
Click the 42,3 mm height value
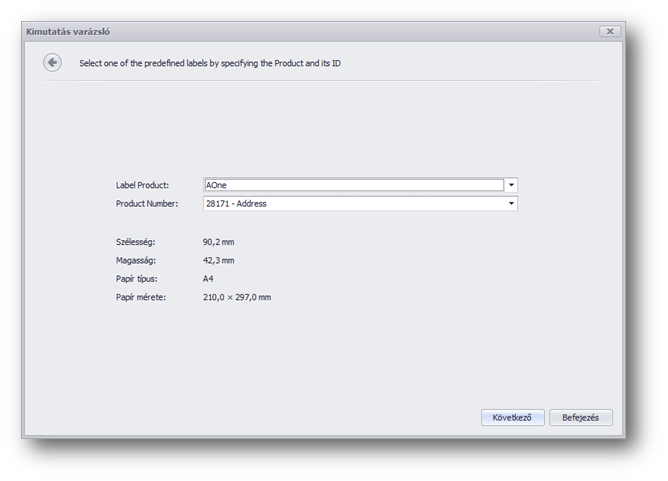pos(220,260)
